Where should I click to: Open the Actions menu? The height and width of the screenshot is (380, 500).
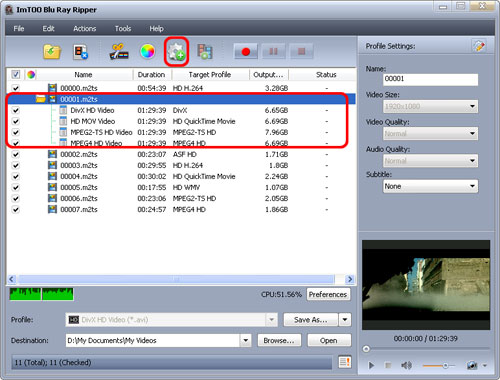[x=85, y=29]
